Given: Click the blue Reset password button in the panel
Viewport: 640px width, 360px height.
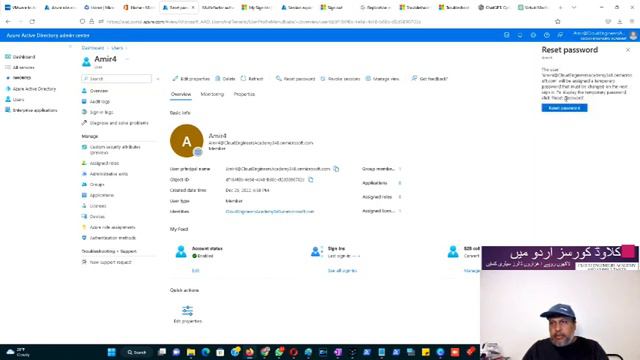Looking at the screenshot, I should click(564, 108).
